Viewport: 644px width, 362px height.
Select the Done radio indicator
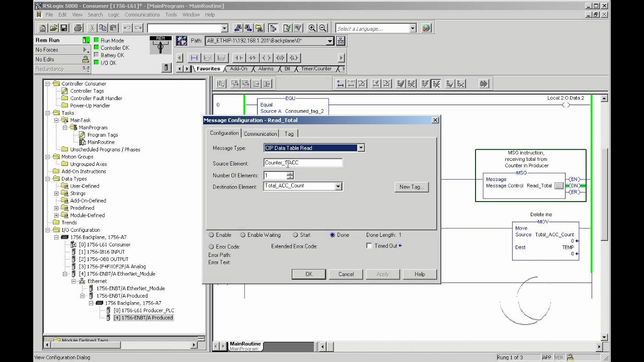tap(333, 235)
